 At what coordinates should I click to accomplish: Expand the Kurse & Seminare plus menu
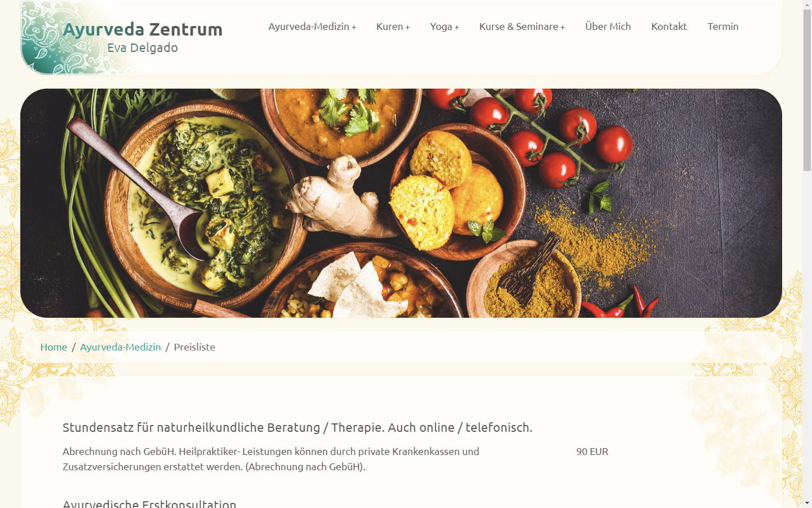click(x=522, y=27)
